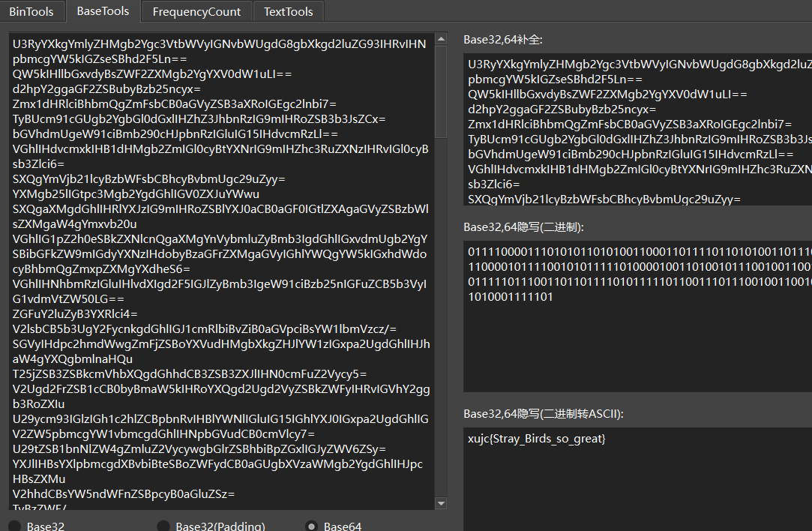Image resolution: width=812 pixels, height=531 pixels.
Task: Open the FrequencyCount tab
Action: [x=196, y=11]
